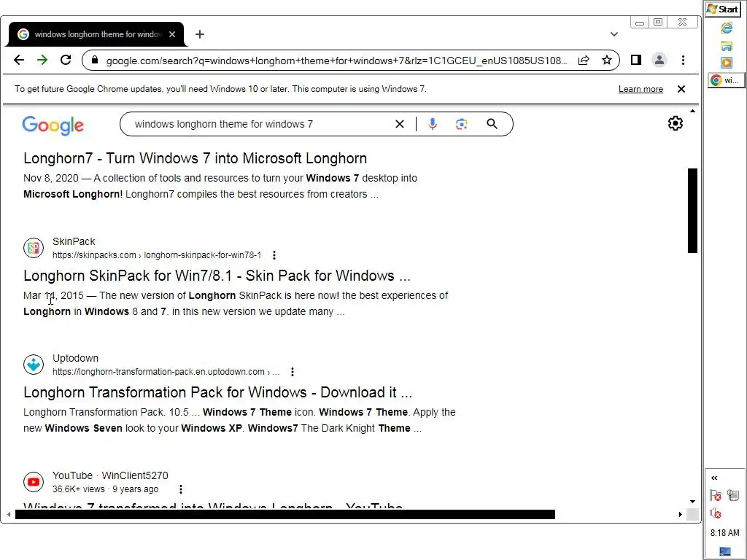
Task: Open Longhorn Transformation Pack for Windows result
Action: click(217, 392)
